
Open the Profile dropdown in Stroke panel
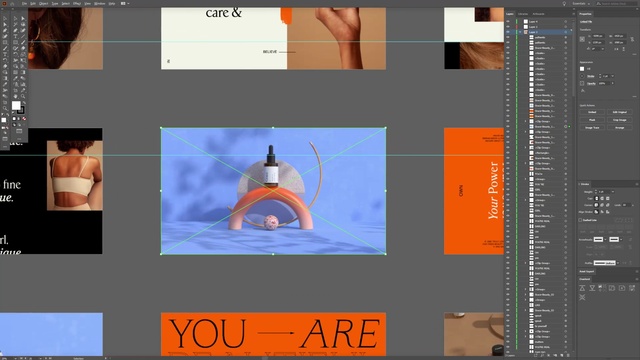click(618, 263)
